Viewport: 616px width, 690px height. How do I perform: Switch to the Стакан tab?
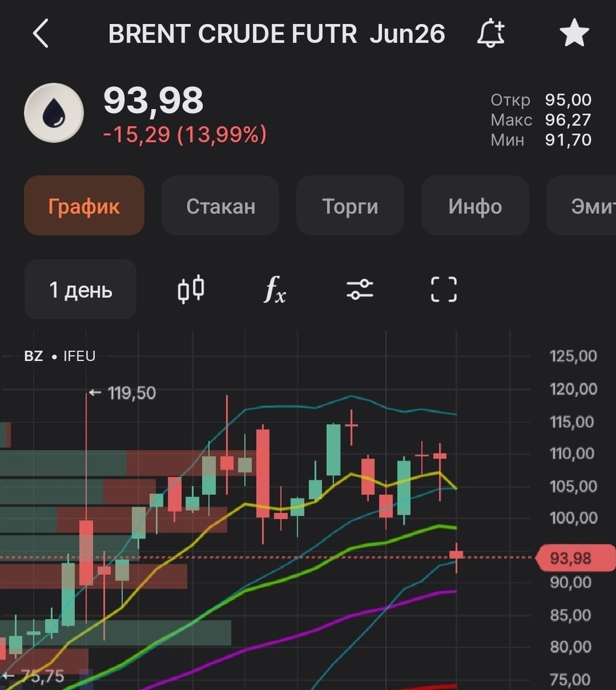point(221,206)
